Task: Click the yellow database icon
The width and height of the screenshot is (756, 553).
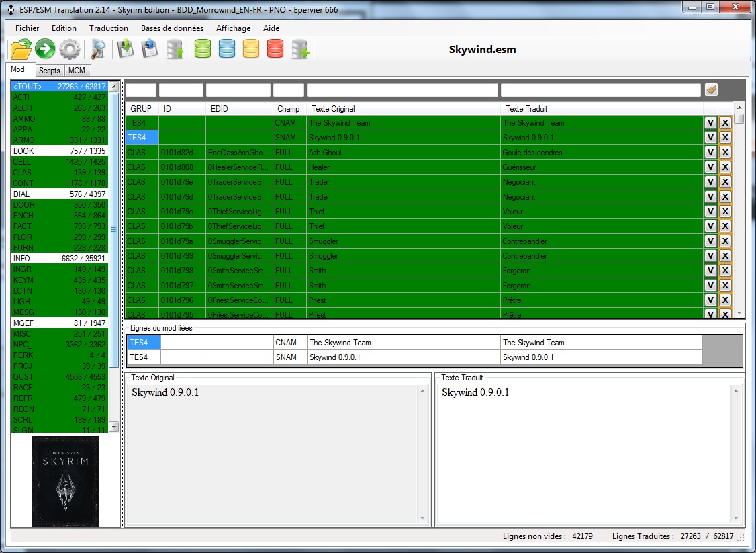Action: click(x=251, y=49)
